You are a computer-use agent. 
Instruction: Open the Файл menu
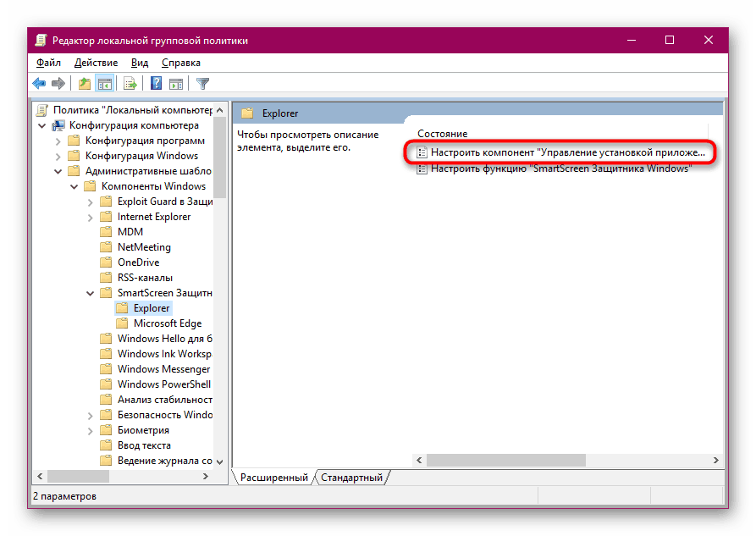click(x=48, y=63)
